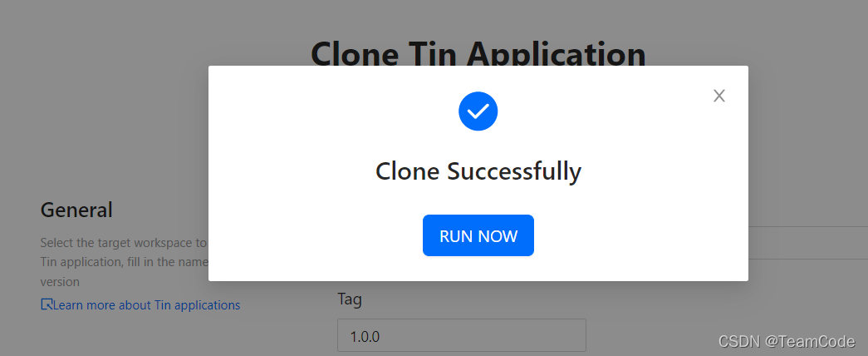
Task: Click the 'Tin application, fill in the name' line
Action: click(x=124, y=262)
